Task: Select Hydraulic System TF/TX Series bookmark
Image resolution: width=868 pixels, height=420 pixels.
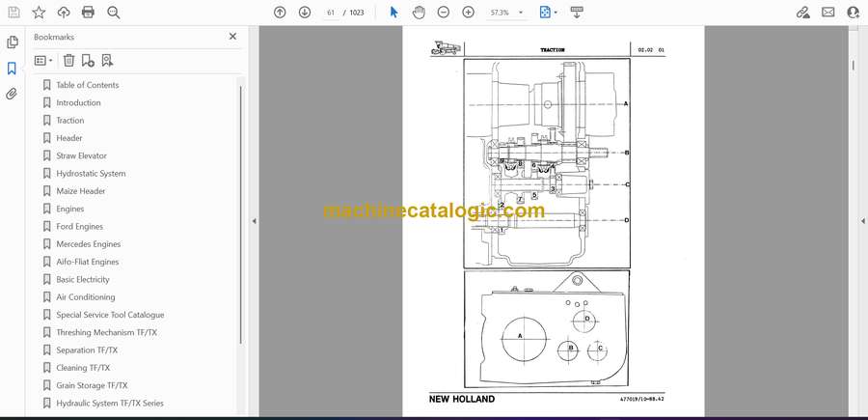Action: (x=110, y=404)
